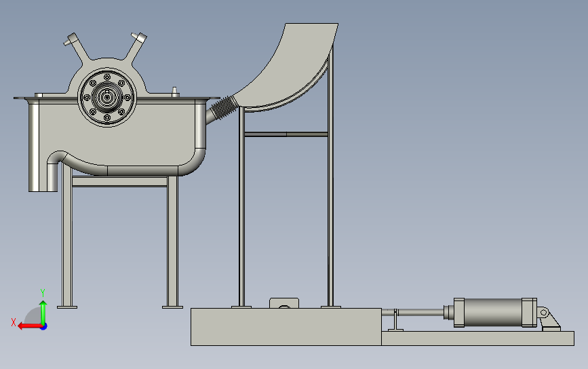Image resolution: width=588 pixels, height=369 pixels.
Task: Select the ribbed bellows hose connector
Action: point(224,108)
